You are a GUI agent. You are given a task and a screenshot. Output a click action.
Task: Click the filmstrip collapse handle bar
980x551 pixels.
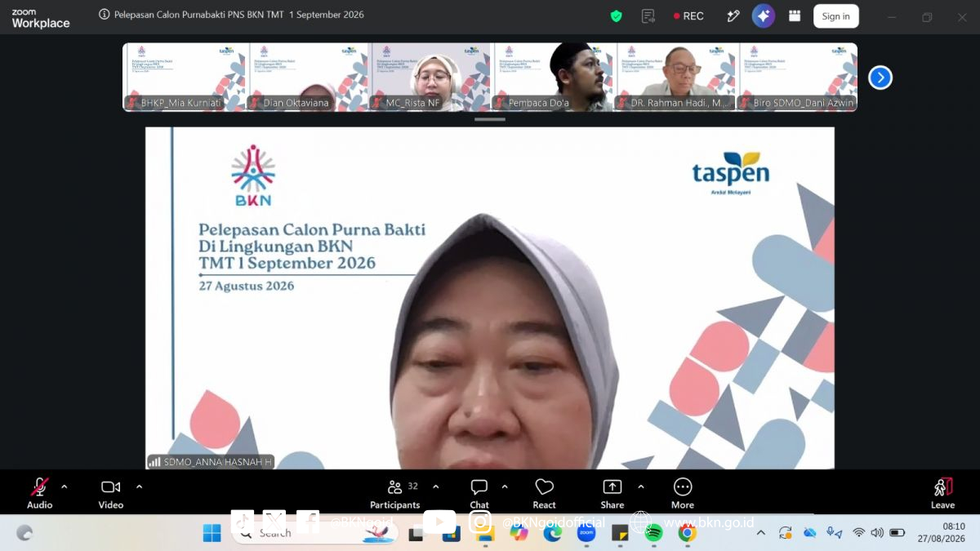[x=489, y=119]
